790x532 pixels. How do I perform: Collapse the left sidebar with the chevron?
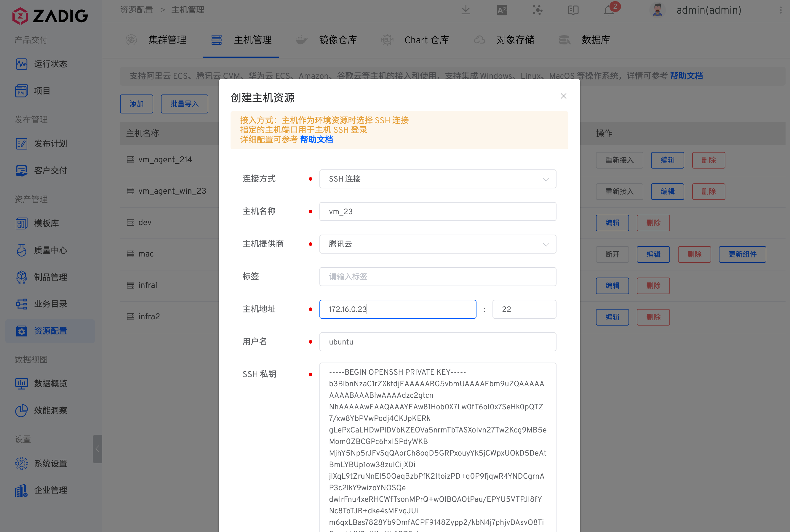point(98,449)
